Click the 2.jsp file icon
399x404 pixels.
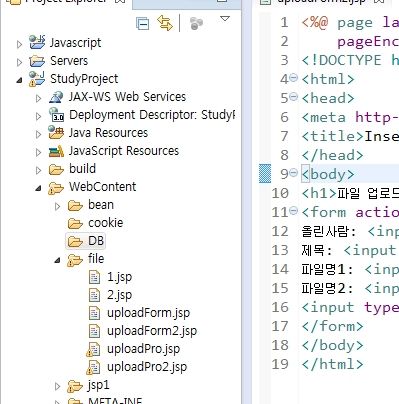pos(94,295)
